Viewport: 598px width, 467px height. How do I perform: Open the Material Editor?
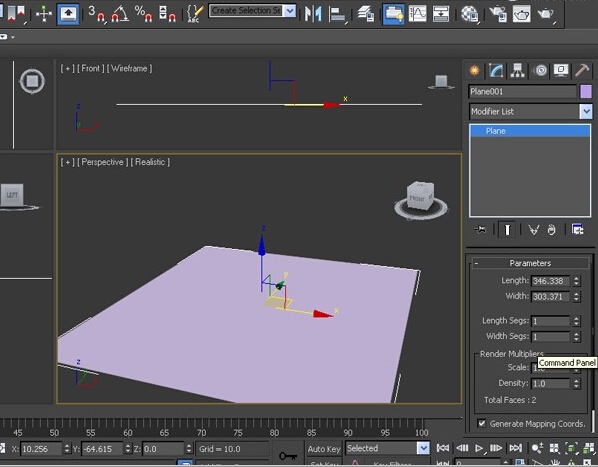pos(469,14)
